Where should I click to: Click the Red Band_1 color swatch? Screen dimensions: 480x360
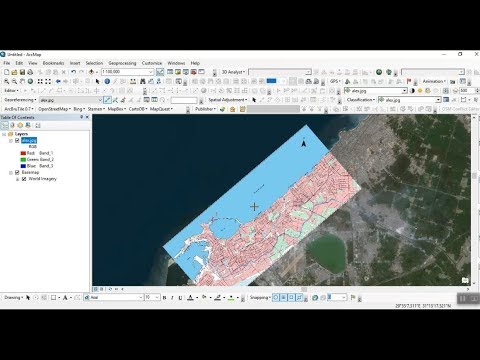click(23, 153)
